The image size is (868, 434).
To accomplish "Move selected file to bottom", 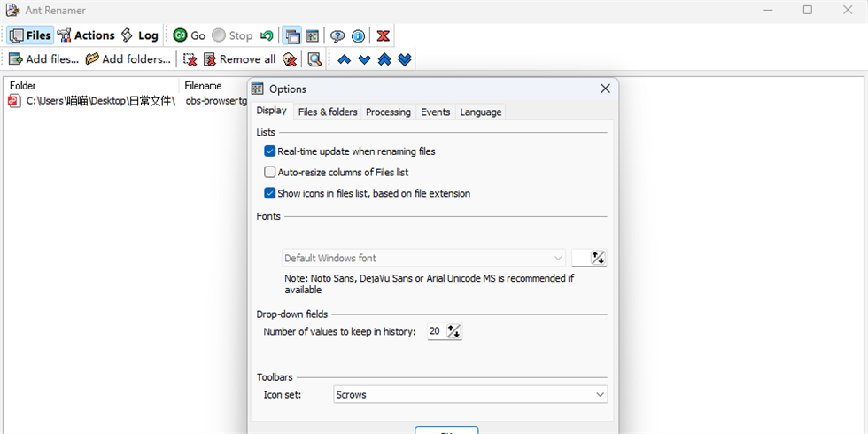I will click(x=405, y=59).
